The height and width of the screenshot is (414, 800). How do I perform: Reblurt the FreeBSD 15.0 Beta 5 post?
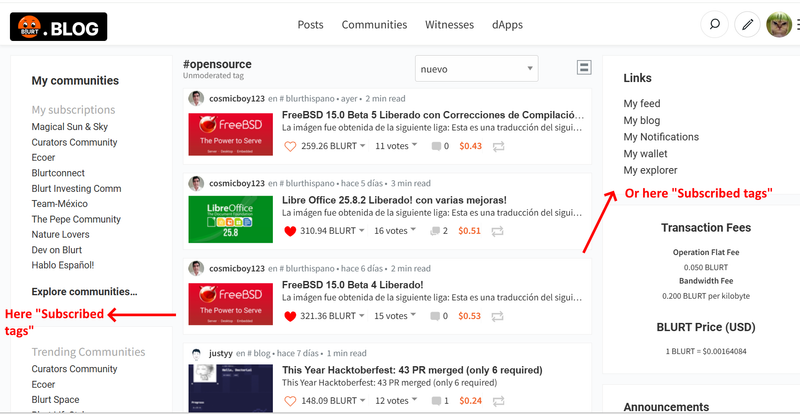click(498, 146)
